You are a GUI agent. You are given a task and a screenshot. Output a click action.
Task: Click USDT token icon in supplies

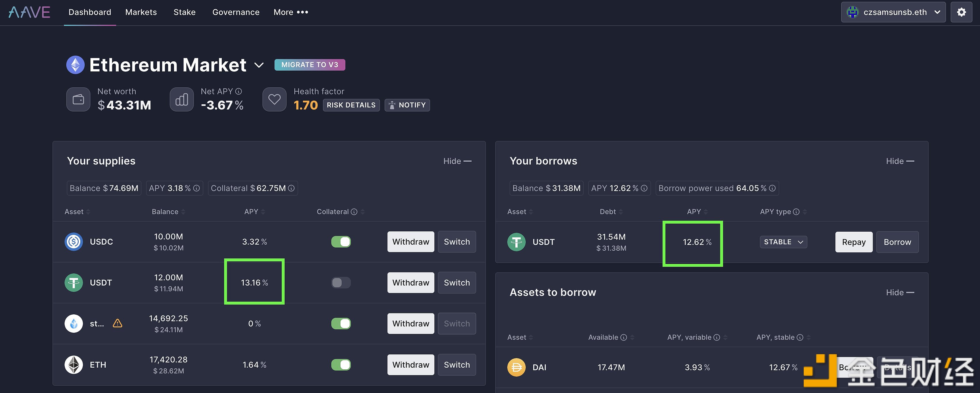click(74, 283)
